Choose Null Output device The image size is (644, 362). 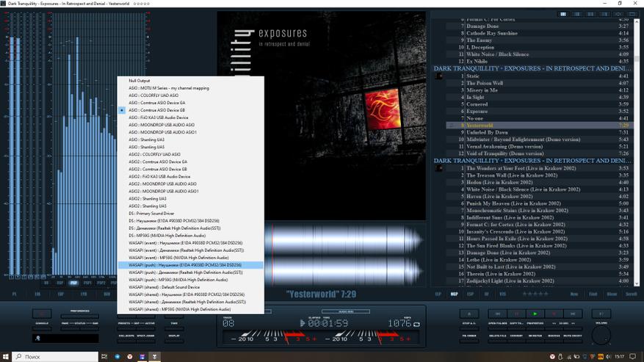point(140,81)
